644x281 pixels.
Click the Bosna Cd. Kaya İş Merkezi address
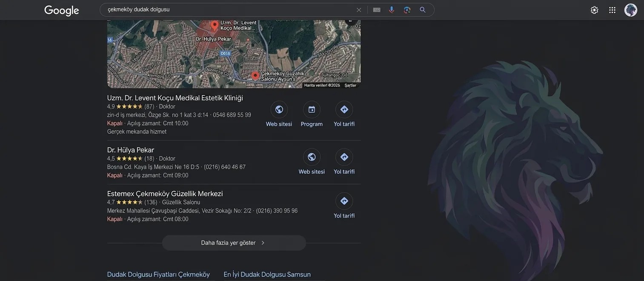(153, 167)
